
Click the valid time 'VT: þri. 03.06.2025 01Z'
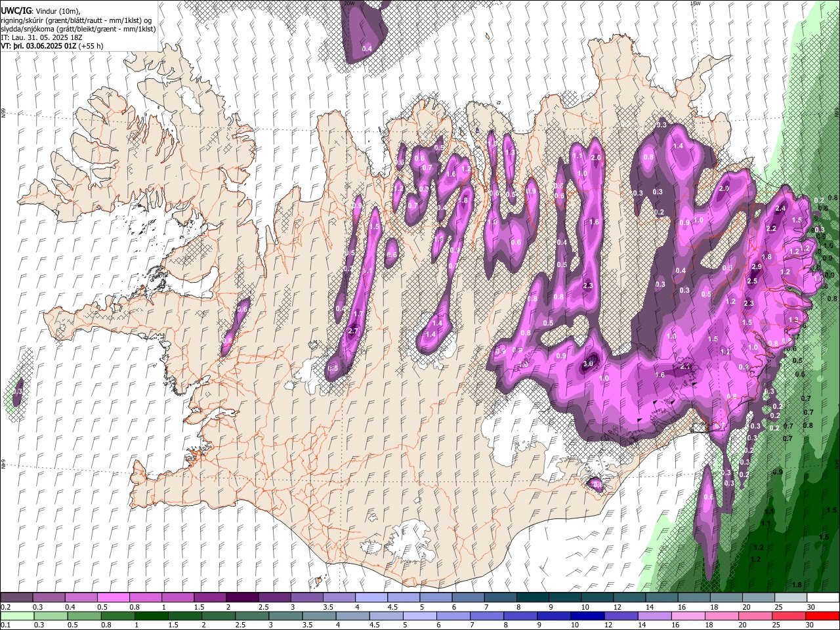point(39,46)
